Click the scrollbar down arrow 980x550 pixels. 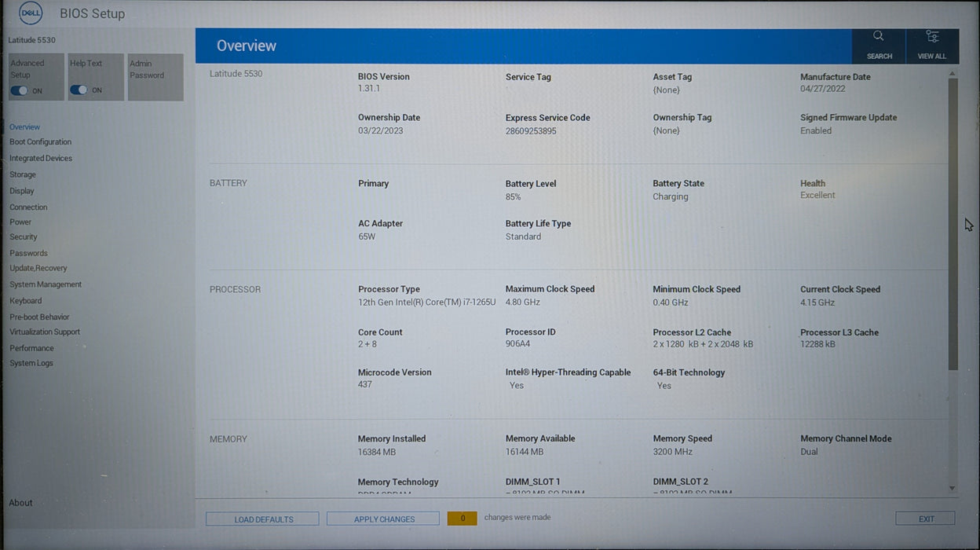point(953,489)
